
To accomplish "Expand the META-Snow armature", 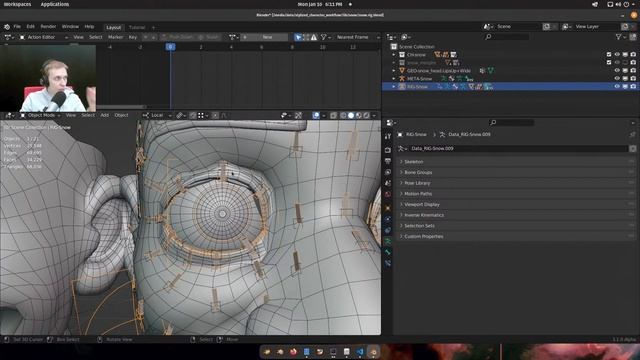I will pyautogui.click(x=394, y=78).
